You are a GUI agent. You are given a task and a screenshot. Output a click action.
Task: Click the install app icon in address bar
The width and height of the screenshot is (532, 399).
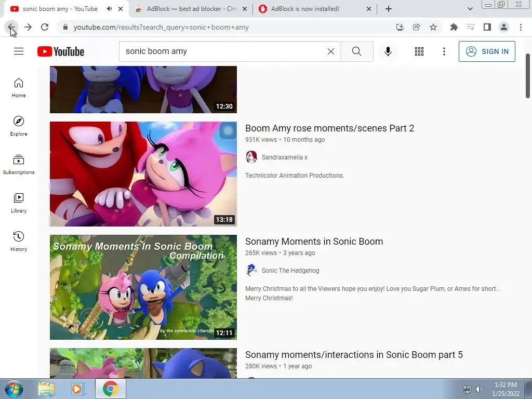(x=400, y=27)
